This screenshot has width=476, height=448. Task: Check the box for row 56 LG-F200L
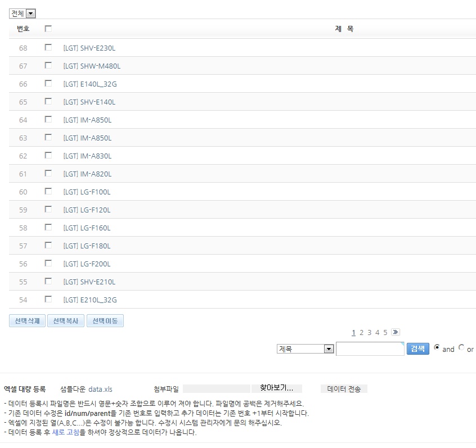coord(48,263)
